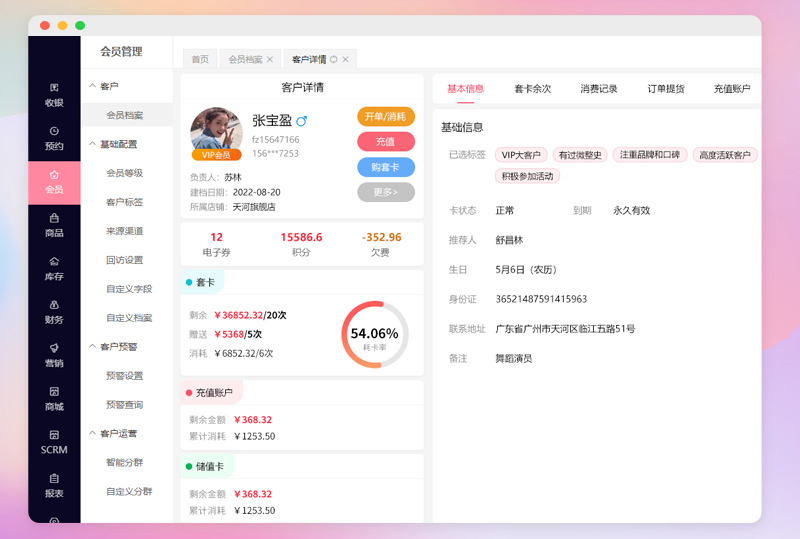Open the 预约 appointment module

(54, 138)
